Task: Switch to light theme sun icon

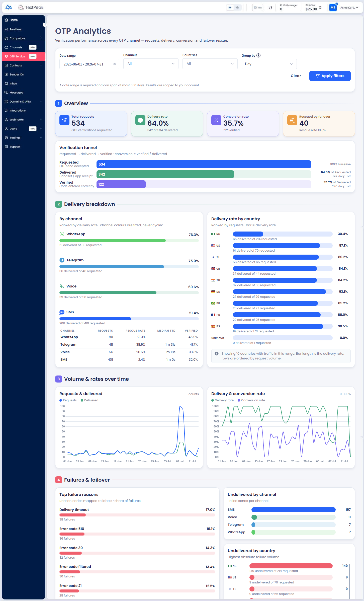Action: (230, 8)
